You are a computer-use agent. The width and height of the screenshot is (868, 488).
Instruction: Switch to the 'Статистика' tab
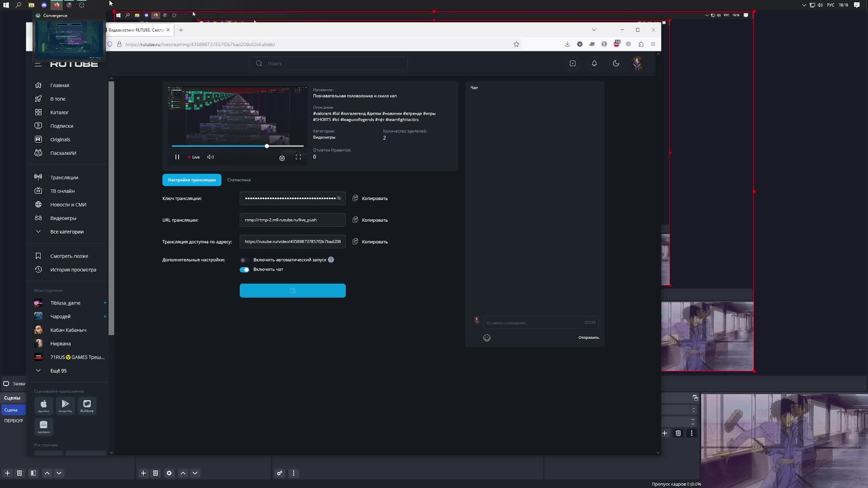tap(239, 180)
